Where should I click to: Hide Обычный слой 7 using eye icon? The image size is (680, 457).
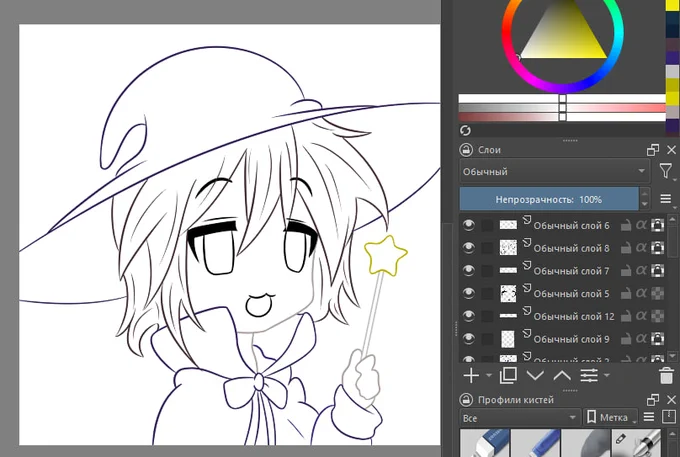click(x=468, y=271)
